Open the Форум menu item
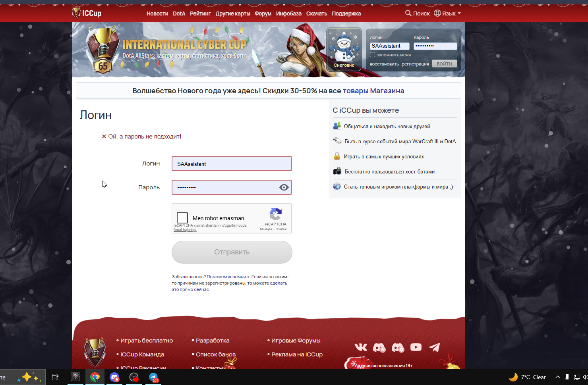588x385 pixels. 263,13
